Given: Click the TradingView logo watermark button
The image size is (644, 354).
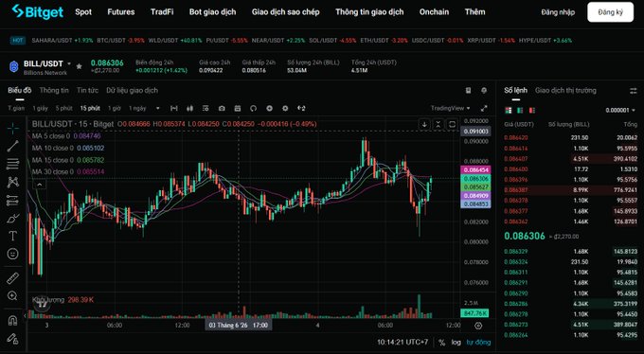Looking at the screenshot, I should (42, 305).
